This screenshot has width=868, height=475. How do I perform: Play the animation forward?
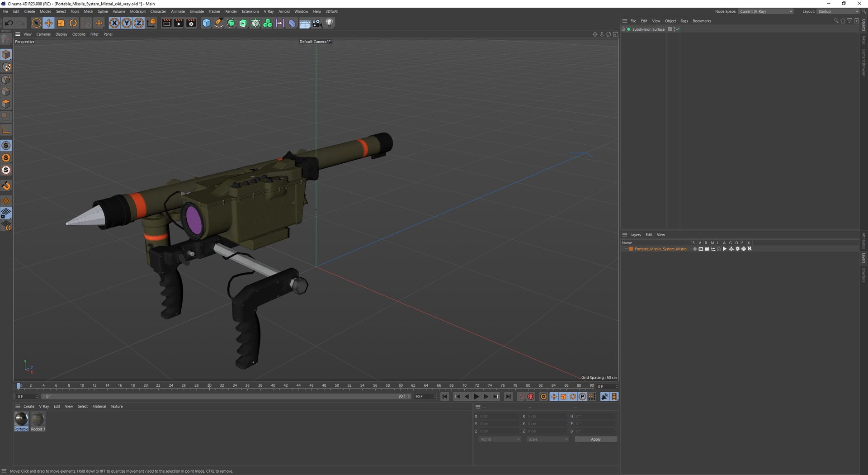(476, 397)
